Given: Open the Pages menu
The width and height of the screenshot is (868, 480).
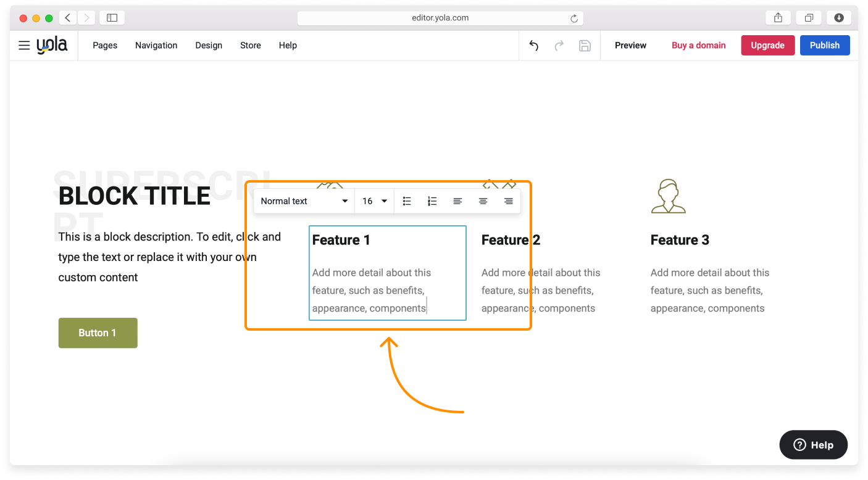Looking at the screenshot, I should [105, 45].
